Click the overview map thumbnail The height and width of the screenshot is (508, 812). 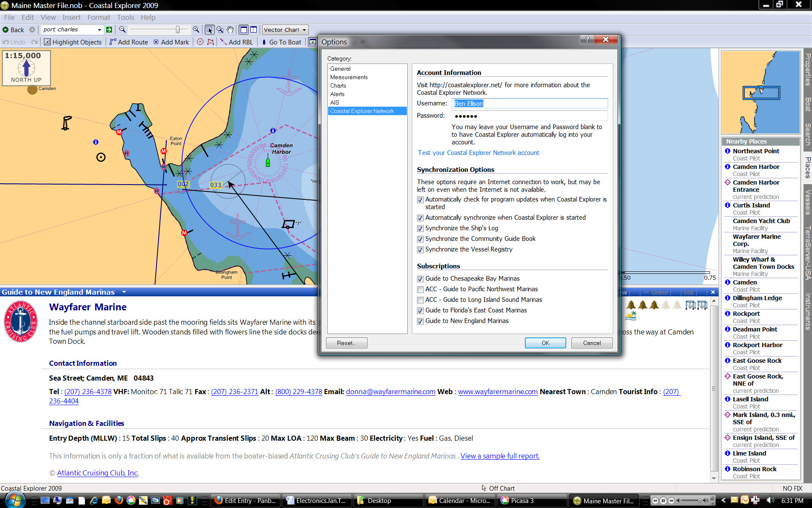[760, 92]
